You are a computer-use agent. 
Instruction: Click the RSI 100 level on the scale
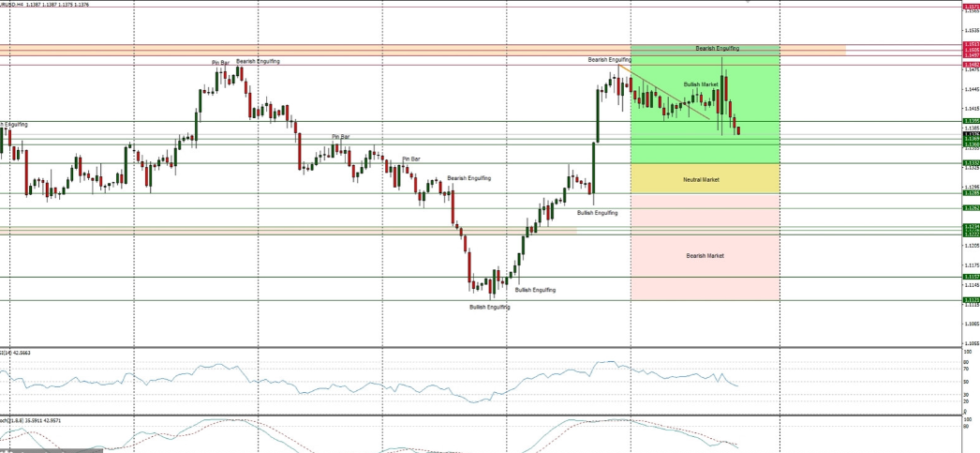[965, 353]
